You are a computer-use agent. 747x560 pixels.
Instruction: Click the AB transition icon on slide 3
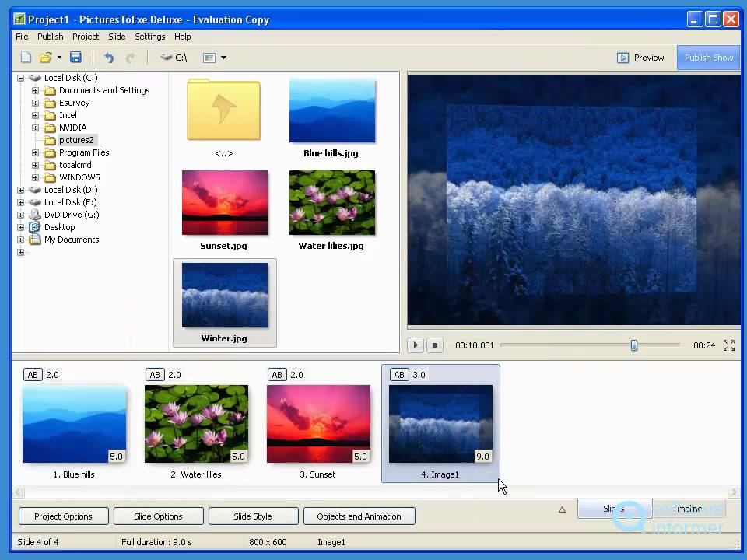(277, 375)
